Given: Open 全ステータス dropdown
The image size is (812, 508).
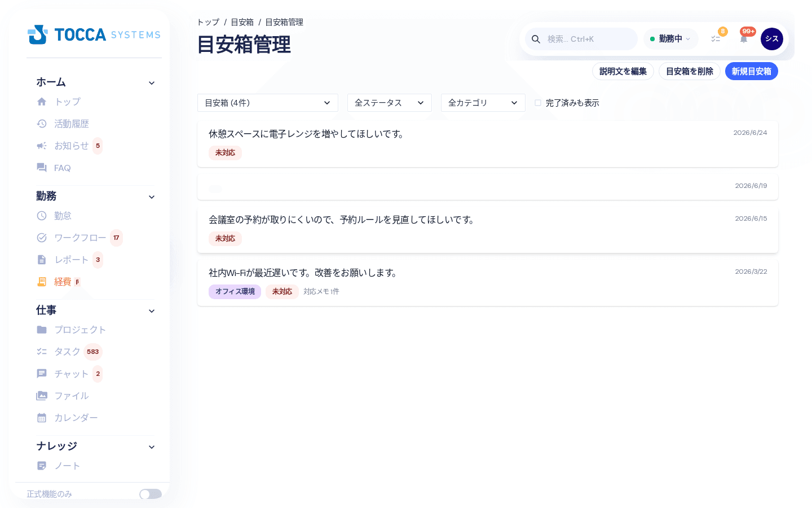Looking at the screenshot, I should (390, 103).
